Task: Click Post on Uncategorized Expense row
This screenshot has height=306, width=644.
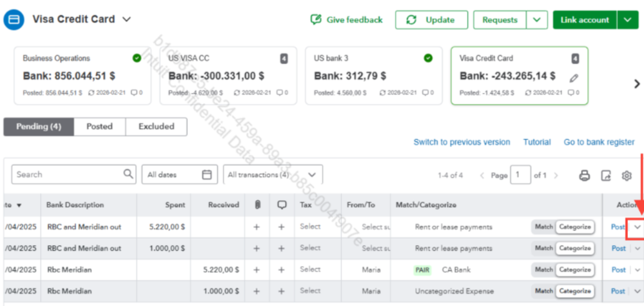Action: 618,291
